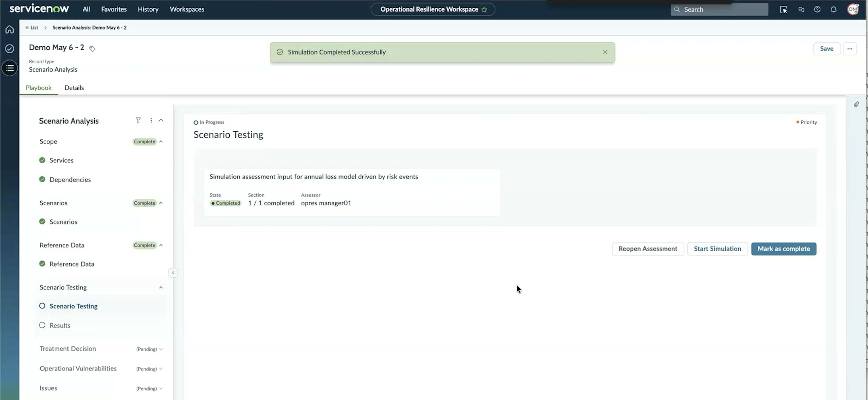Viewport: 868px width, 400px height.
Task: Open the notifications bell
Action: tap(833, 9)
